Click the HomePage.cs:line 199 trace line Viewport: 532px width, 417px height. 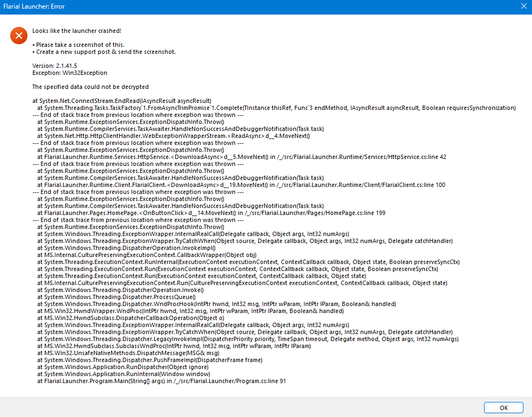coord(211,213)
